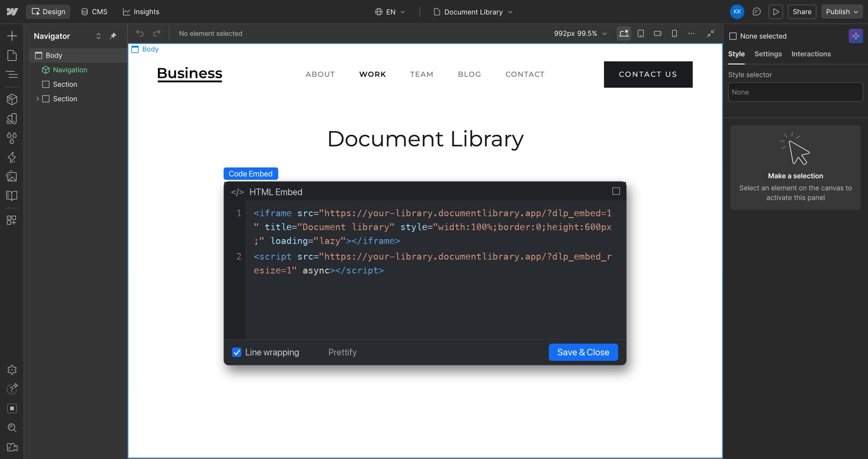Expand the second Section in Navigator
The image size is (868, 459).
tap(37, 99)
